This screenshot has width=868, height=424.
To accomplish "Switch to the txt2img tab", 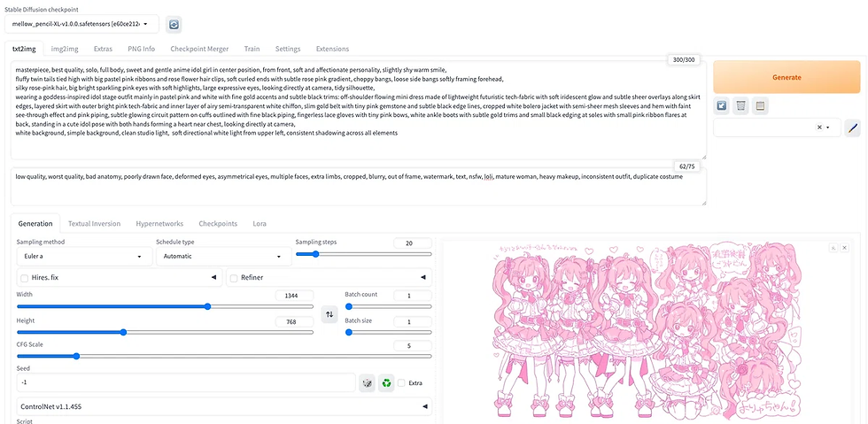I will coord(24,49).
